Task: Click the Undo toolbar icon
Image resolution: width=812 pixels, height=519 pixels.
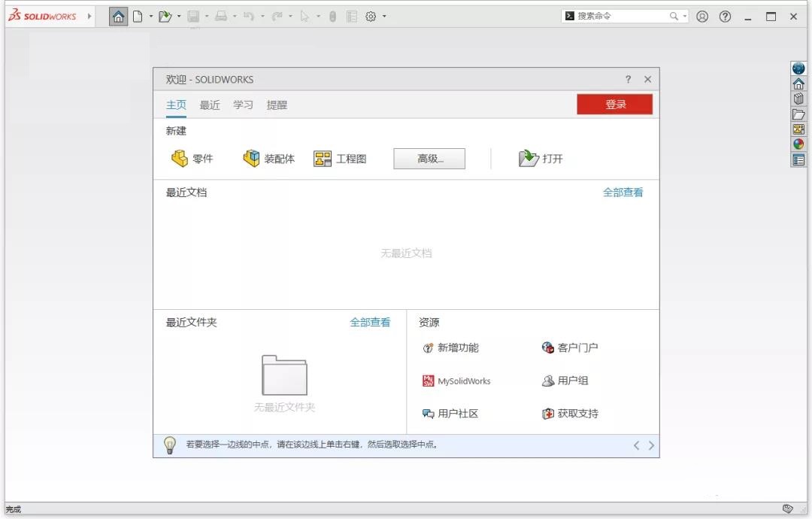Action: tap(248, 16)
